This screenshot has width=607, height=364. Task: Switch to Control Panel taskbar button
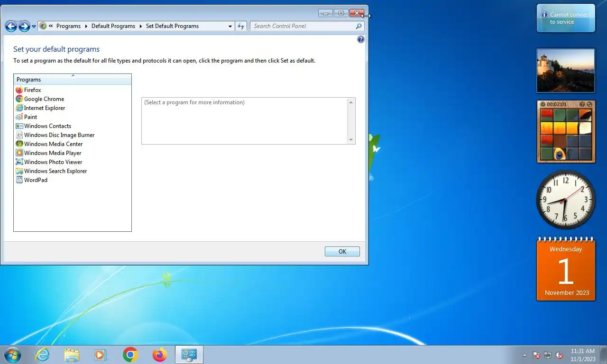coord(189,355)
